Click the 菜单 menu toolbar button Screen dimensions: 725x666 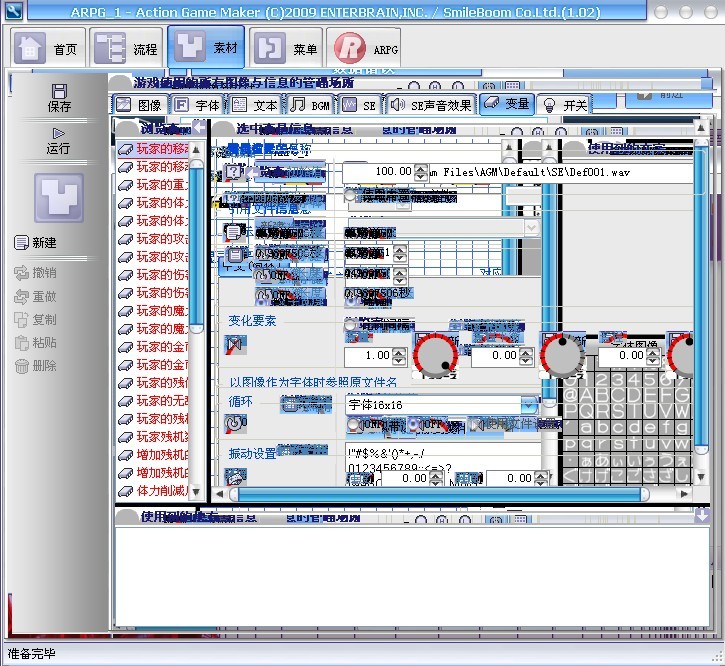tap(287, 48)
